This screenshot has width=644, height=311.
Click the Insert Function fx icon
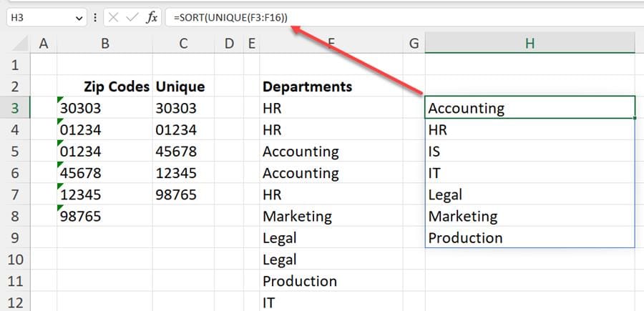152,18
